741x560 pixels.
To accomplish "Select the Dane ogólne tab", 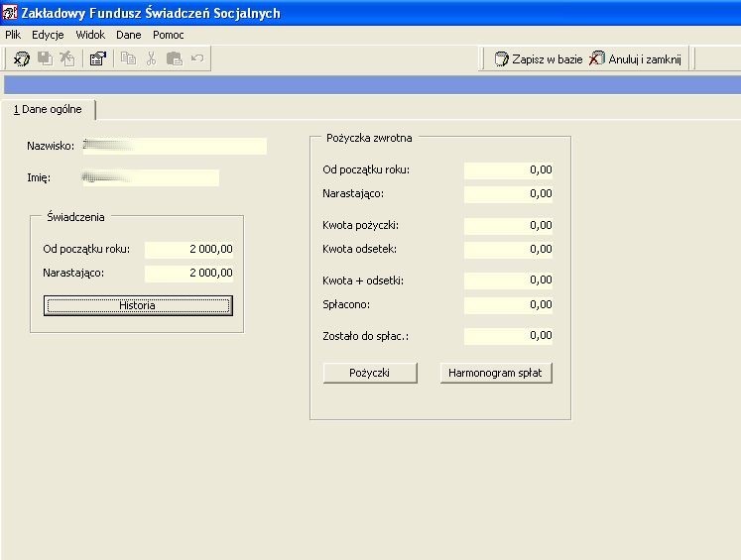I will tap(48, 110).
